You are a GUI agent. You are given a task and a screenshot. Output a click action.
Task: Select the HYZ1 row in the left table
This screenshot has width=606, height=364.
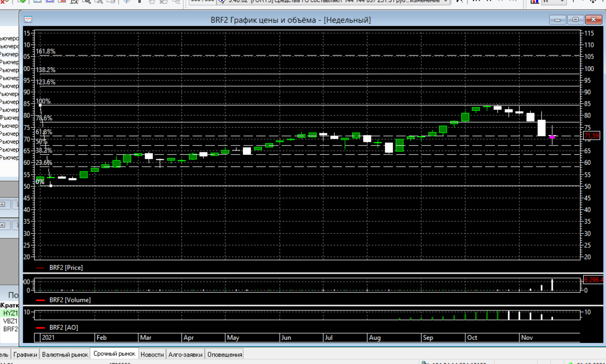click(x=10, y=313)
